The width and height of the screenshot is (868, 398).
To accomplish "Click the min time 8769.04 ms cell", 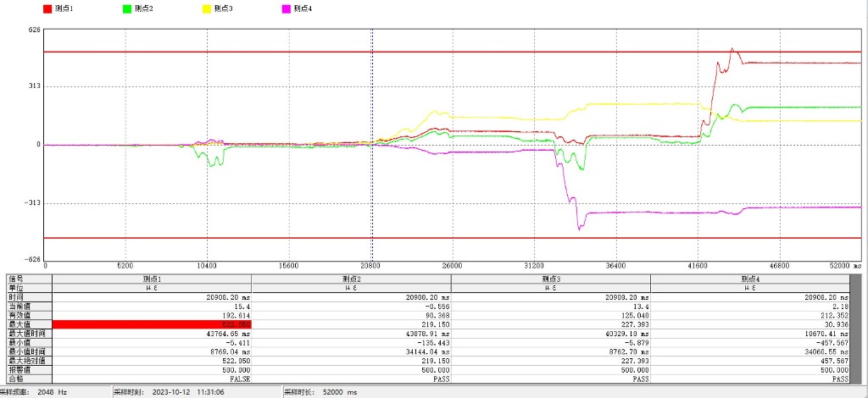I will tap(152, 351).
